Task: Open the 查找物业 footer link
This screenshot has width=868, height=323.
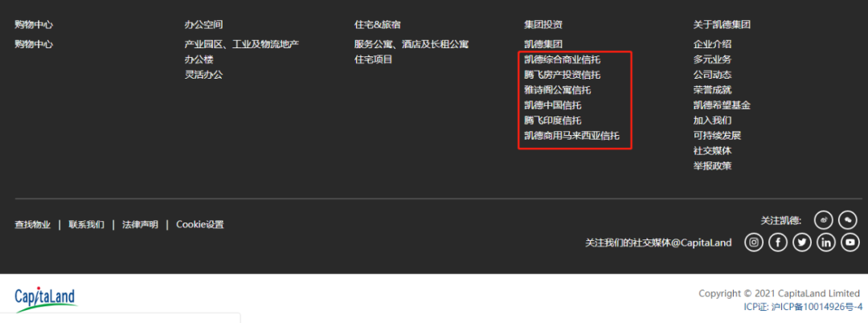Action: 33,224
